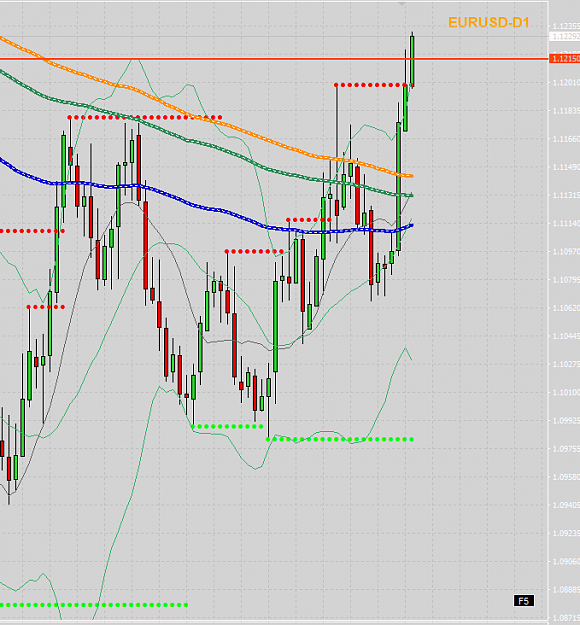Click the 1.12355 price axis label
This screenshot has height=625, width=580.
click(566, 26)
